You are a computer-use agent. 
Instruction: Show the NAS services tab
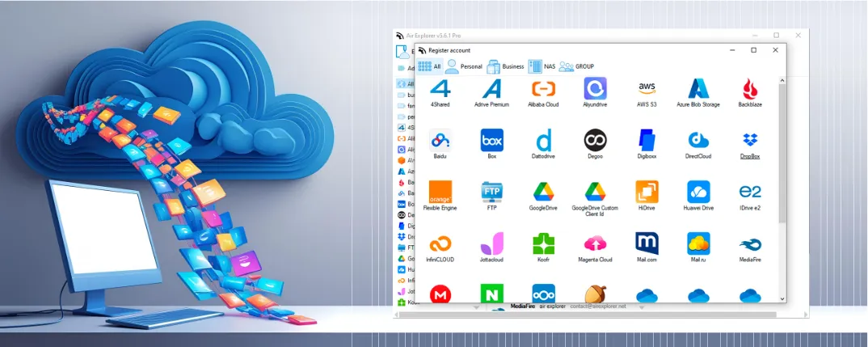[x=542, y=66]
